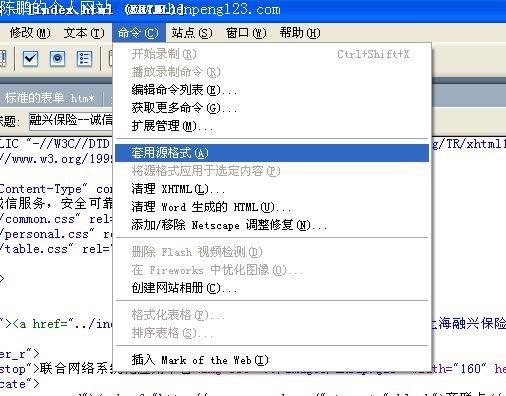Open the 站点(S) menu
Screen dimensions: 506x396
coord(192,33)
